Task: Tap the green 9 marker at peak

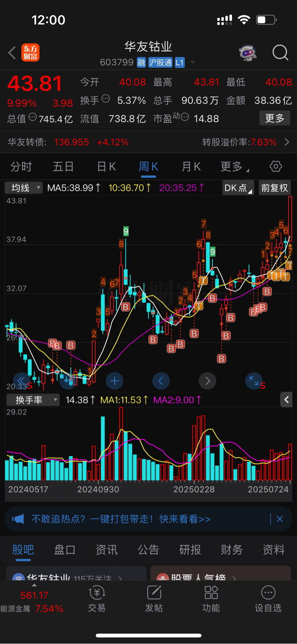Action: tap(126, 232)
